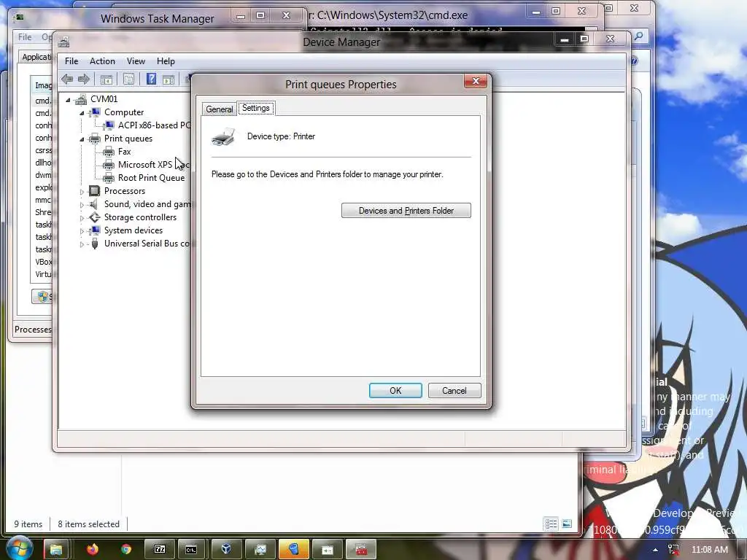This screenshot has width=747, height=560.
Task: Open the Help menu in Device Manager
Action: (166, 61)
